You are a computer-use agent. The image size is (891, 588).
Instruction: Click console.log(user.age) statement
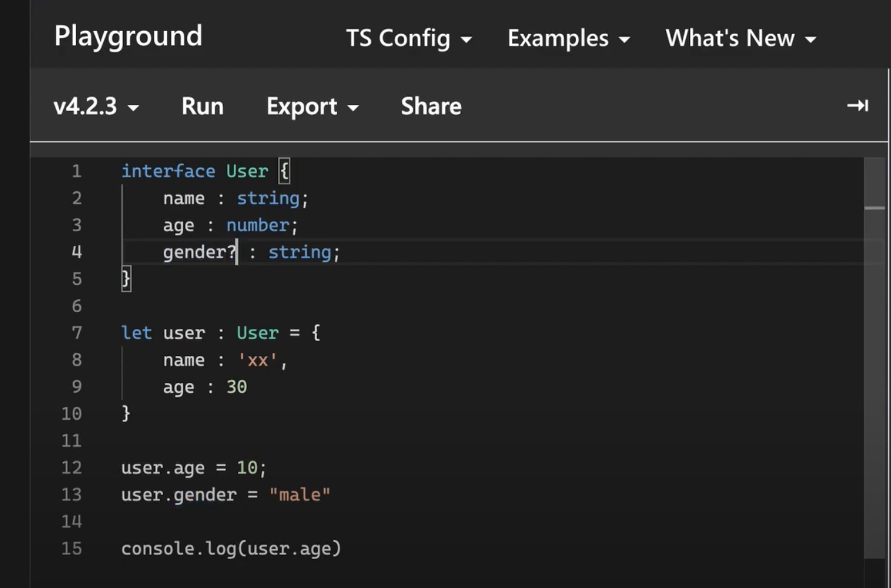click(x=231, y=549)
